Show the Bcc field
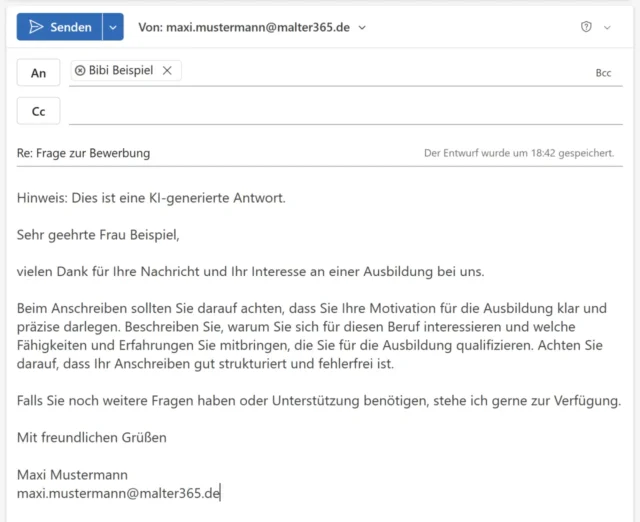Screen dimensions: 640x522 tap(602, 73)
